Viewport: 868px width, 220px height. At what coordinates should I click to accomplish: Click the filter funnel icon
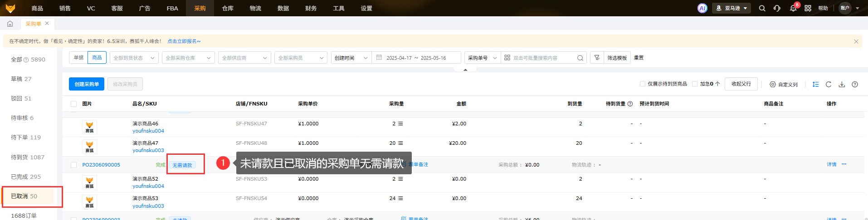pos(597,58)
